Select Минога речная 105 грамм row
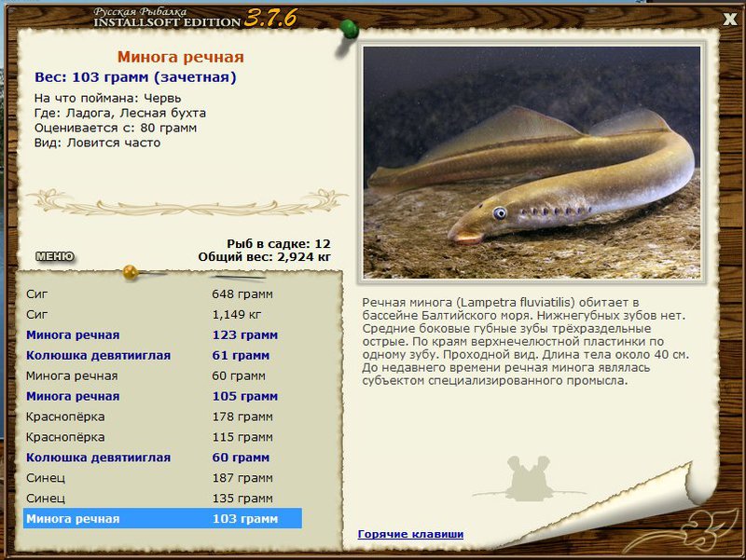The width and height of the screenshot is (746, 560). (x=162, y=396)
